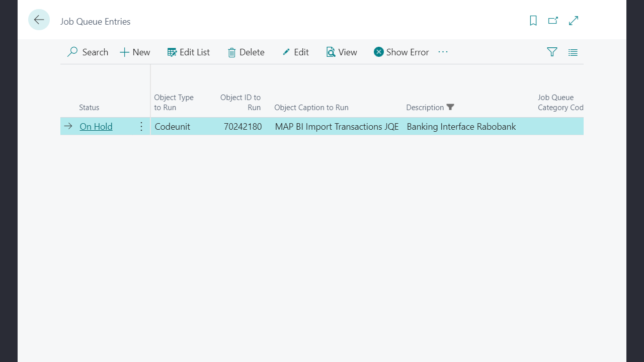Screen dimensions: 644x362
Task: Click Object Caption to Run column header
Action: click(x=311, y=108)
